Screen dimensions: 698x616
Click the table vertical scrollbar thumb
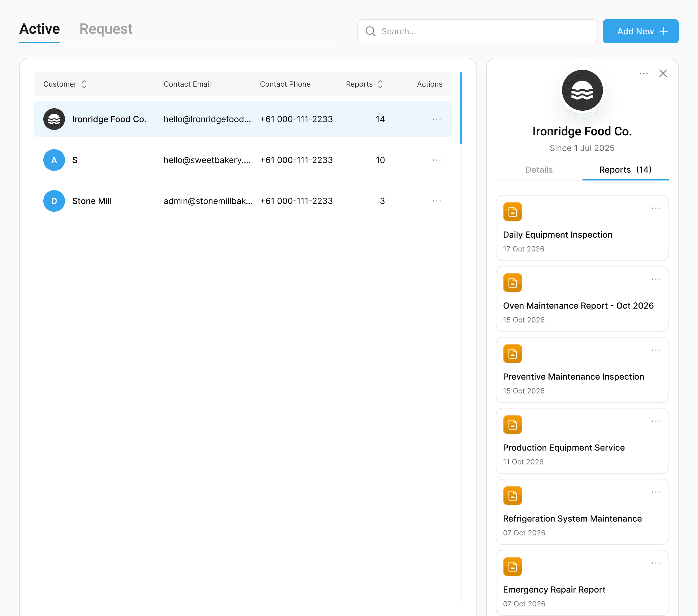pos(460,108)
